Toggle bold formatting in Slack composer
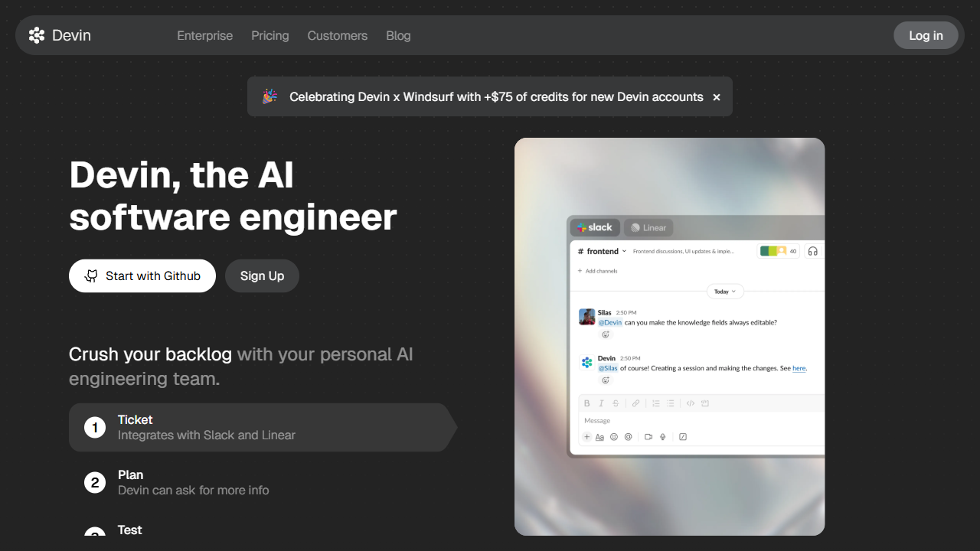This screenshot has height=551, width=980. click(x=587, y=403)
